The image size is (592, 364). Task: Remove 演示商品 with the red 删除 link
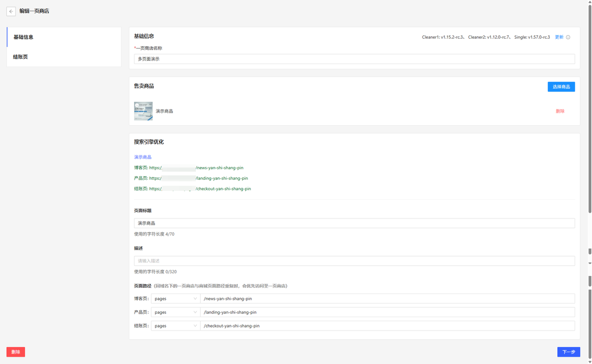click(560, 111)
